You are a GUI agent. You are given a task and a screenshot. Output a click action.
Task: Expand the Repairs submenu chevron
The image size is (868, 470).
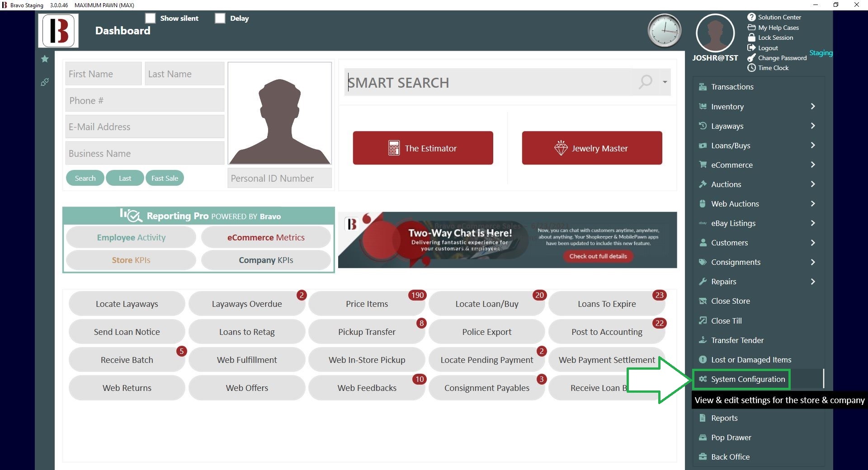tap(813, 282)
